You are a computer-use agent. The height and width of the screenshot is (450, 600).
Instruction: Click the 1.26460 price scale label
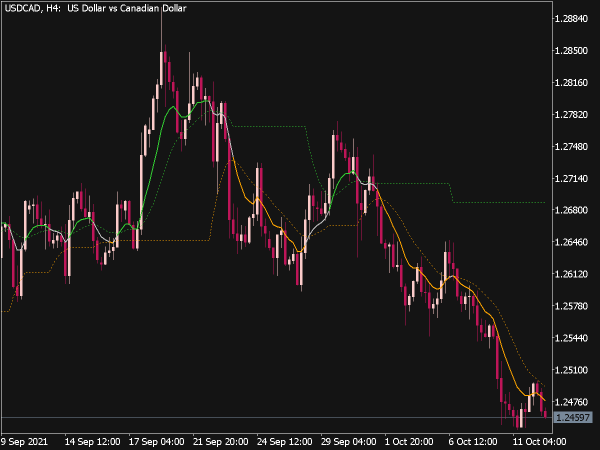[571, 242]
